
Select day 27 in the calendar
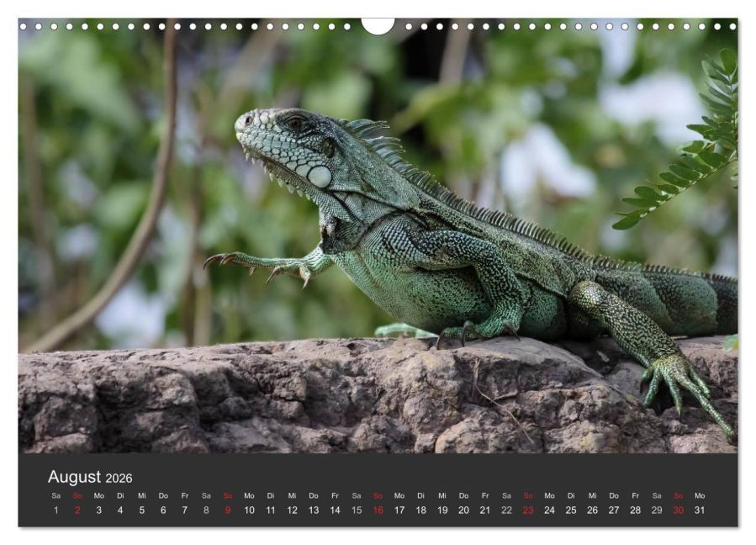[x=614, y=511]
